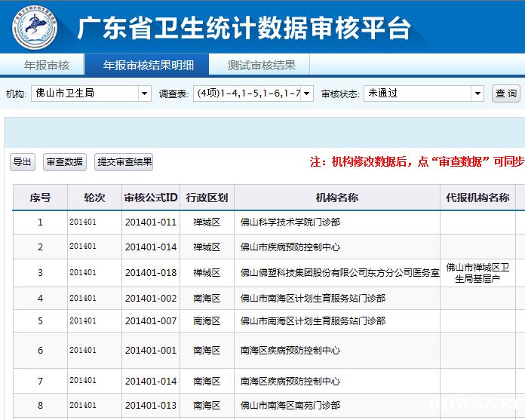Click the 行政区划 column header

(207, 198)
